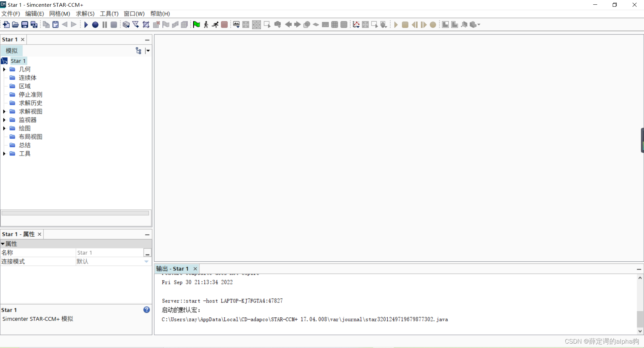
Task: Click the tan animation Play triangle icon
Action: (396, 25)
